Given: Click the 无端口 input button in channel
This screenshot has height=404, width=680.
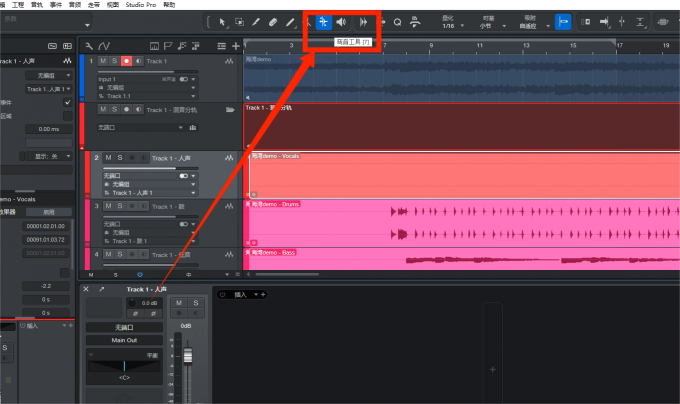Looking at the screenshot, I should pos(124,327).
